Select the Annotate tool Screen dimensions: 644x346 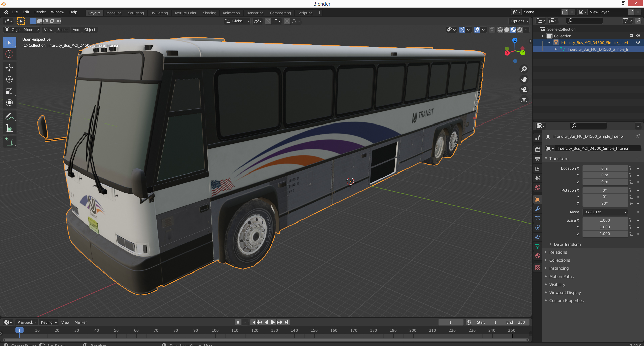point(9,117)
